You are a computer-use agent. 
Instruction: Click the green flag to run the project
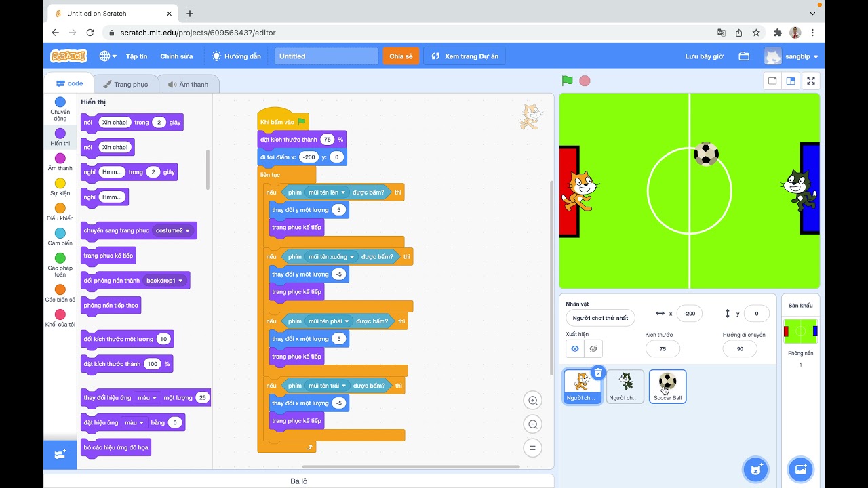click(x=568, y=81)
